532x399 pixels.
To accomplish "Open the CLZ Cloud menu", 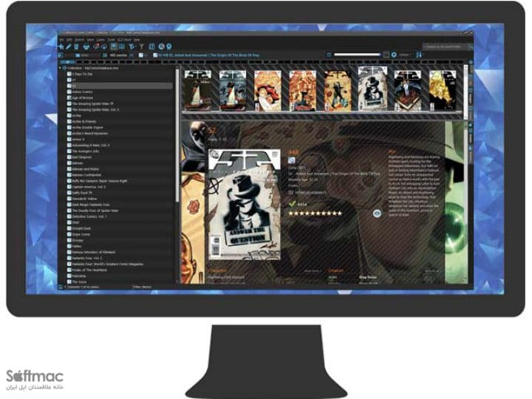I will pos(124,40).
